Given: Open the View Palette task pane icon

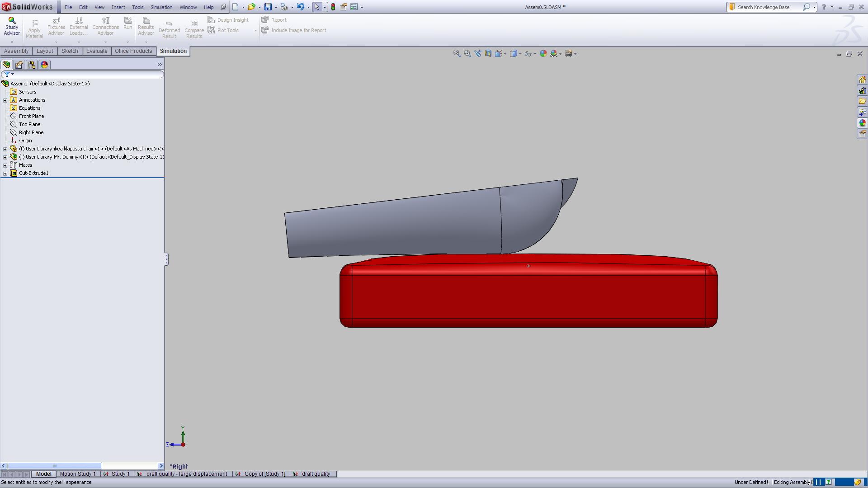Looking at the screenshot, I should [x=862, y=112].
